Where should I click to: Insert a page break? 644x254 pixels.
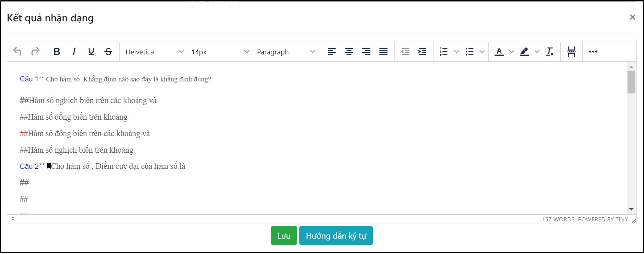(571, 52)
